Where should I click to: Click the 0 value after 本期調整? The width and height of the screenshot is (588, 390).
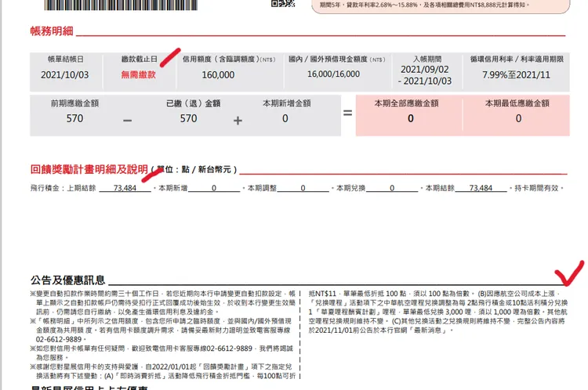(x=303, y=188)
